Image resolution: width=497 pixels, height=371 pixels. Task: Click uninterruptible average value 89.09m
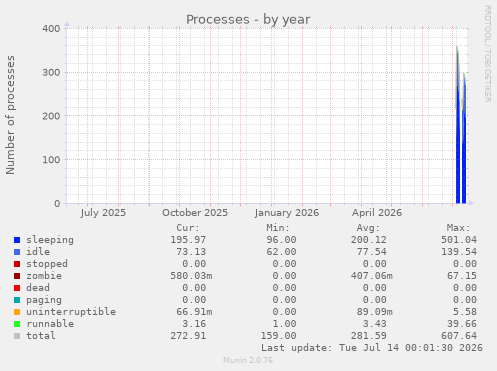[x=375, y=312]
